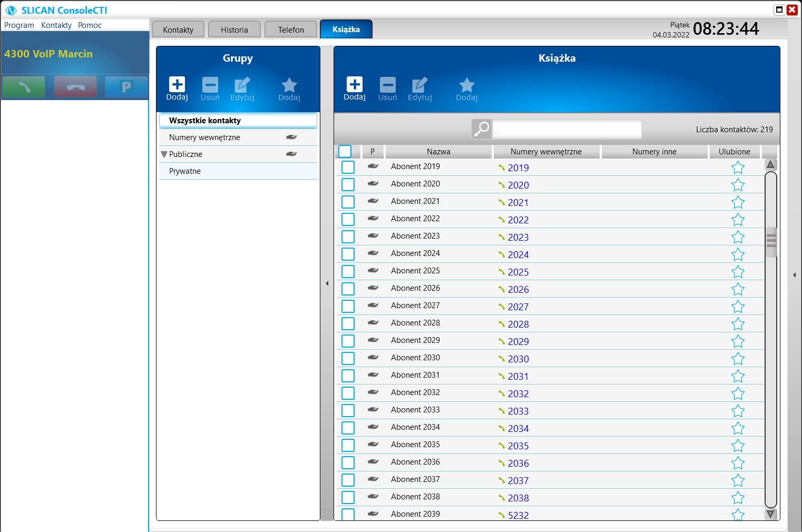Mark Abonent 2022 as favorite star
Screen dimensions: 802x532
pos(738,220)
